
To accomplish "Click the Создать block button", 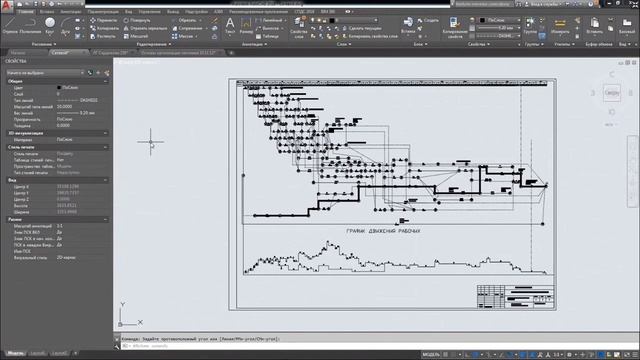I will [x=428, y=20].
